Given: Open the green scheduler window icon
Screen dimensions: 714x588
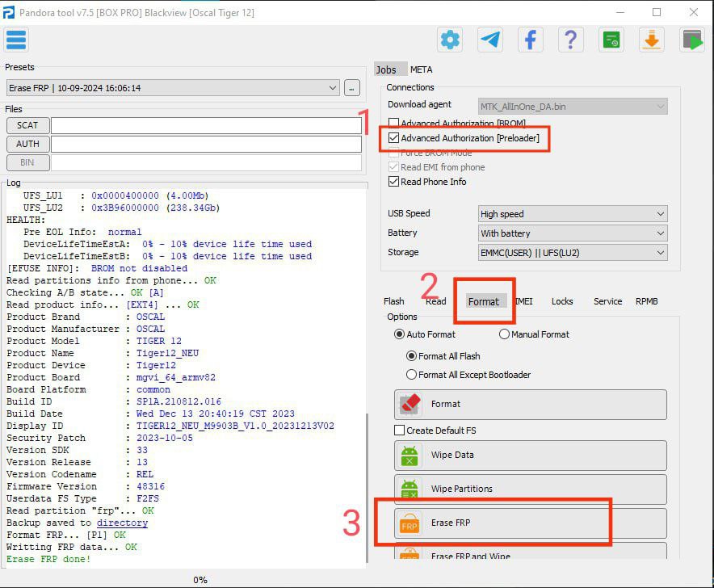Looking at the screenshot, I should (x=611, y=40).
